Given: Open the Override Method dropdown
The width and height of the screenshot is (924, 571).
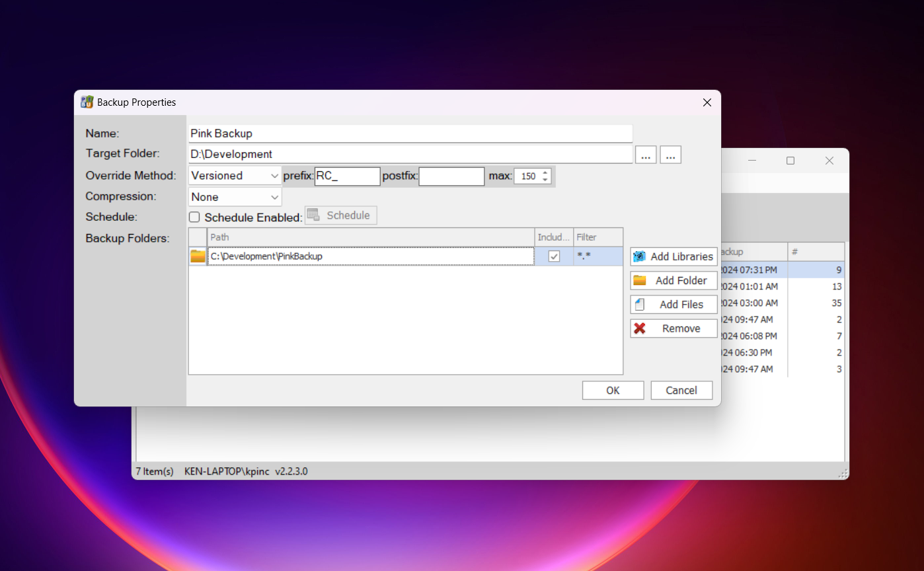Looking at the screenshot, I should click(x=235, y=176).
